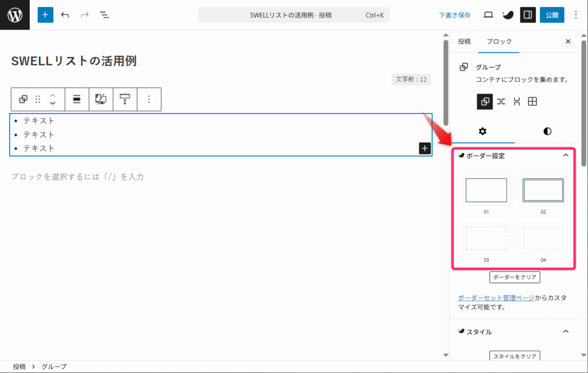The height and width of the screenshot is (373, 588).
Task: Click the empty paragraph placeholder below the group
Action: click(78, 177)
